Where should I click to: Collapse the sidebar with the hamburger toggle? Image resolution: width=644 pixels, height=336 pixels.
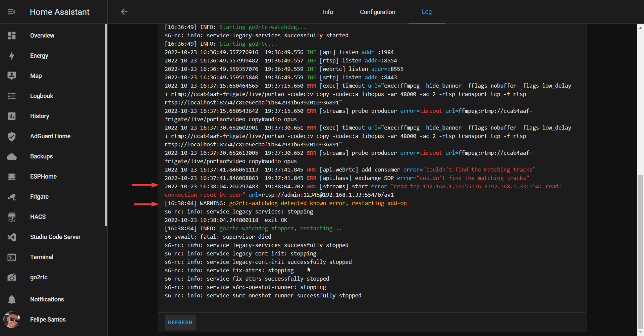(x=12, y=12)
